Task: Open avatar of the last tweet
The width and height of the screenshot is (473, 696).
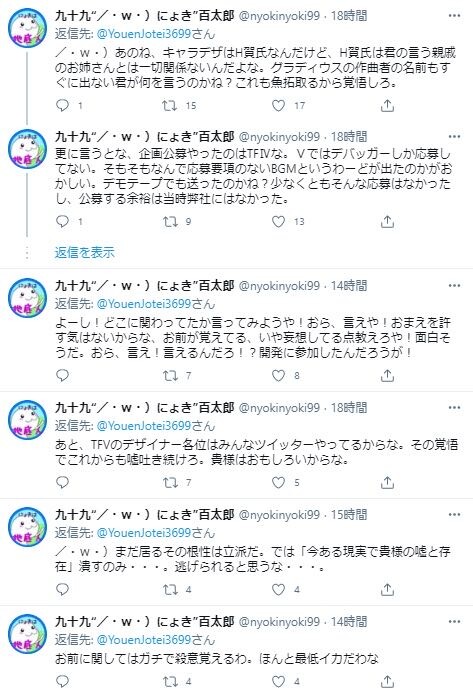Action: (28, 633)
